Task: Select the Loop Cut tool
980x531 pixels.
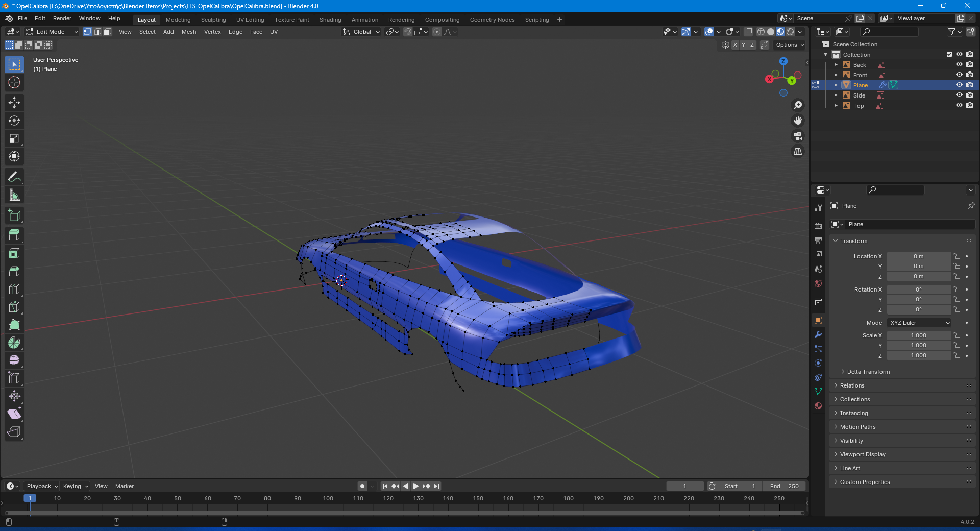Action: point(14,289)
